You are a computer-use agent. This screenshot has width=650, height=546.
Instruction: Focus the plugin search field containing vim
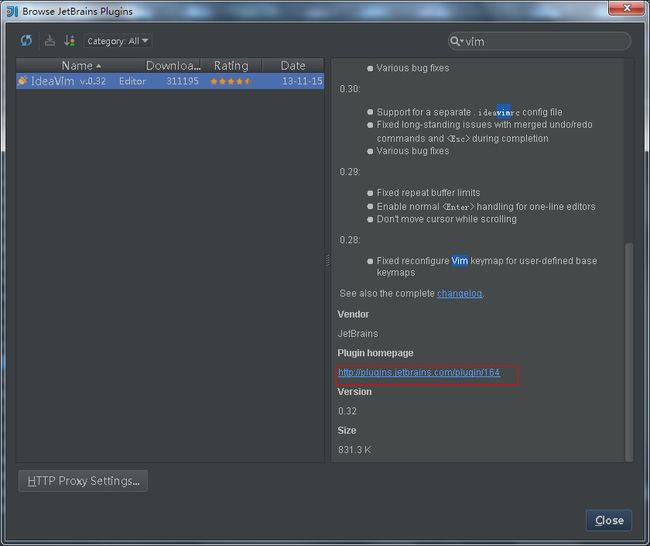coord(540,41)
